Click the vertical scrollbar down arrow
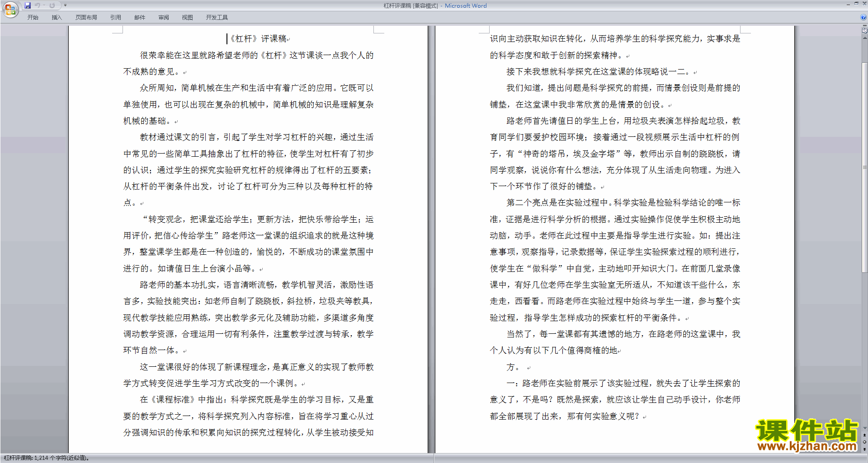 (x=865, y=428)
